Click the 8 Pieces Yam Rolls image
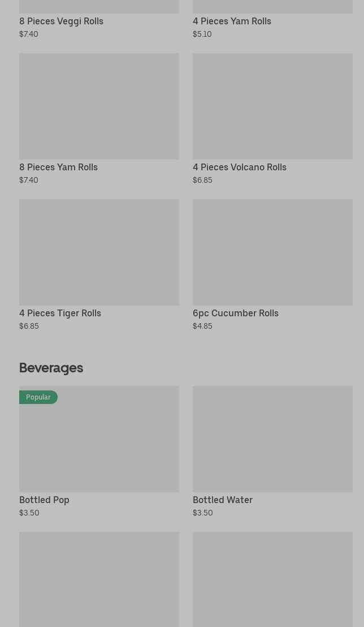 (x=99, y=106)
